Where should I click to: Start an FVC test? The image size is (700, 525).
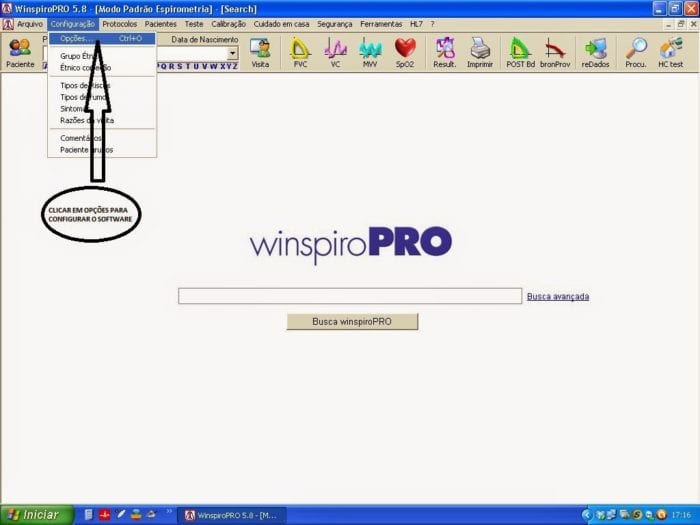point(300,53)
